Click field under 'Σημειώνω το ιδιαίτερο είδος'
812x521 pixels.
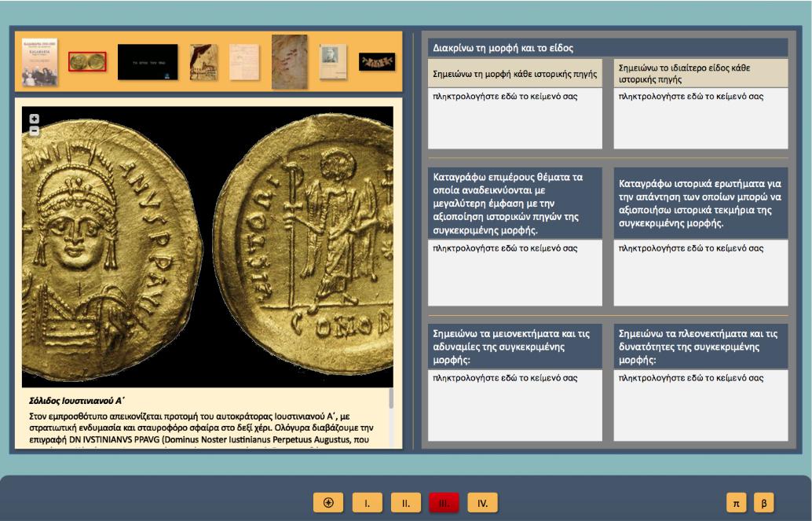click(700, 118)
